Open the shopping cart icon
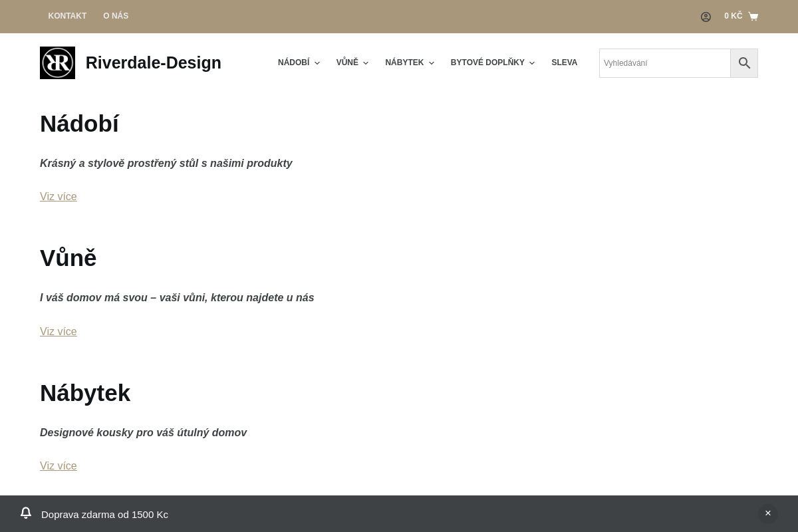This screenshot has width=798, height=532. tap(753, 17)
